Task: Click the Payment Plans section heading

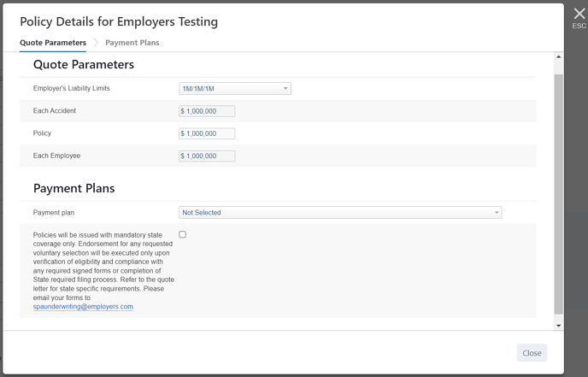Action: (x=73, y=188)
